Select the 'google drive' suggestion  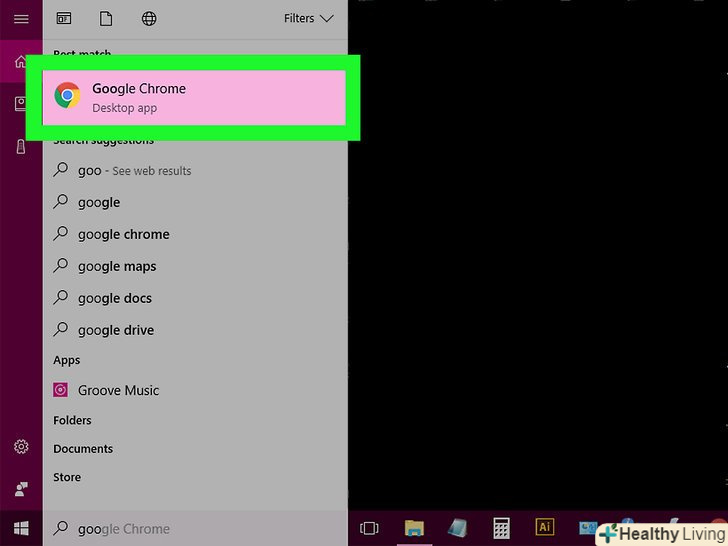click(116, 330)
